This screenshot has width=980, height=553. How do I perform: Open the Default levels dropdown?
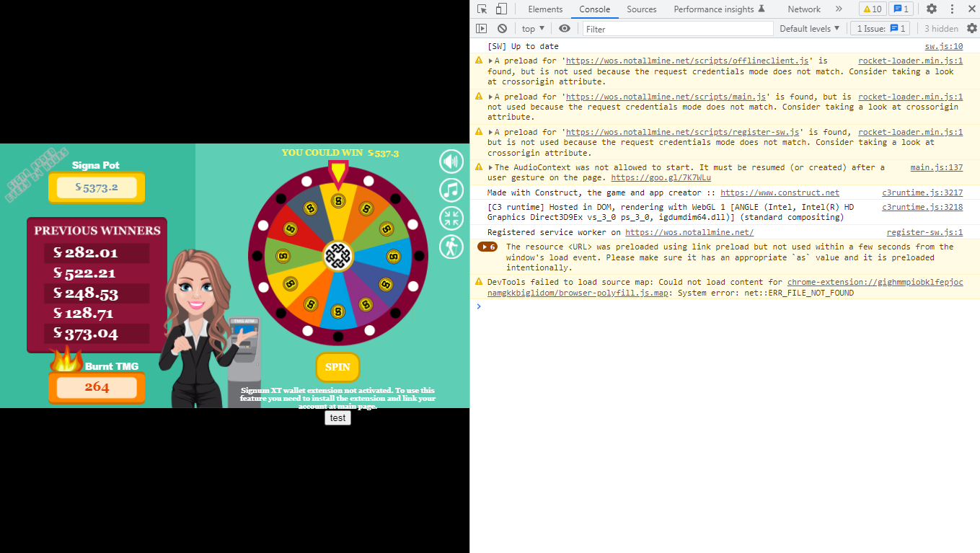[809, 28]
